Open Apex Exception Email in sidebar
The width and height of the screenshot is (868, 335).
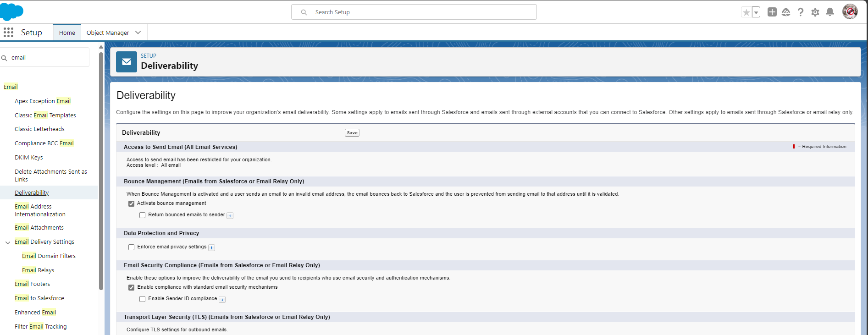point(43,101)
